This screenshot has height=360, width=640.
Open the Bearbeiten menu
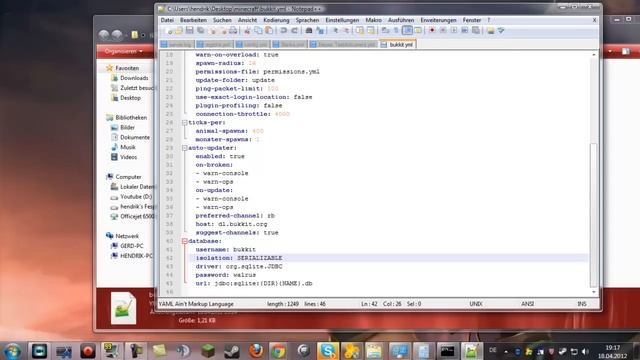click(x=193, y=20)
